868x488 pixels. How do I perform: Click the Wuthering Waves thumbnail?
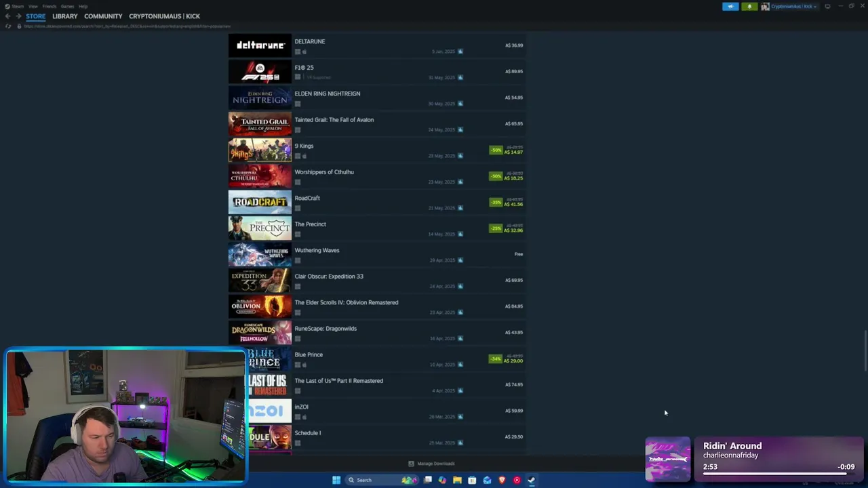tap(260, 254)
